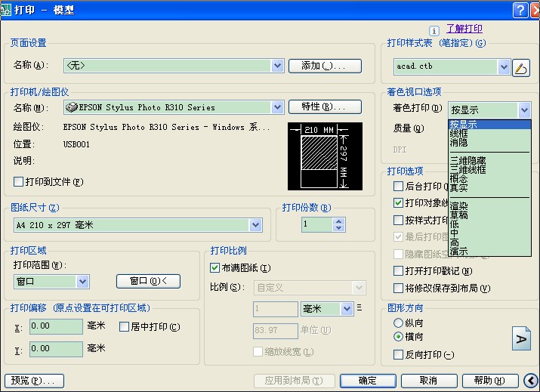540x392 pixels.
Task: Open page setup 名称 dropdown showing <无>
Action: pyautogui.click(x=277, y=66)
